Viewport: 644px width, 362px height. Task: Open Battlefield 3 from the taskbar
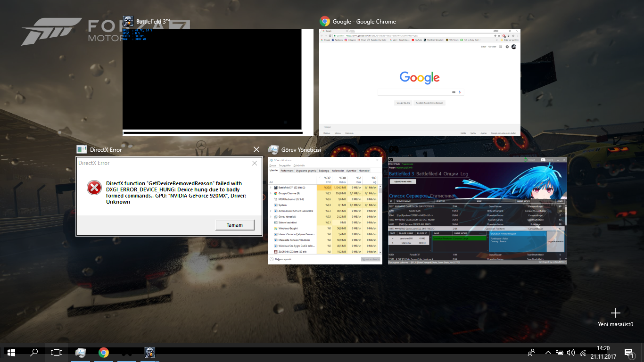pyautogui.click(x=149, y=352)
